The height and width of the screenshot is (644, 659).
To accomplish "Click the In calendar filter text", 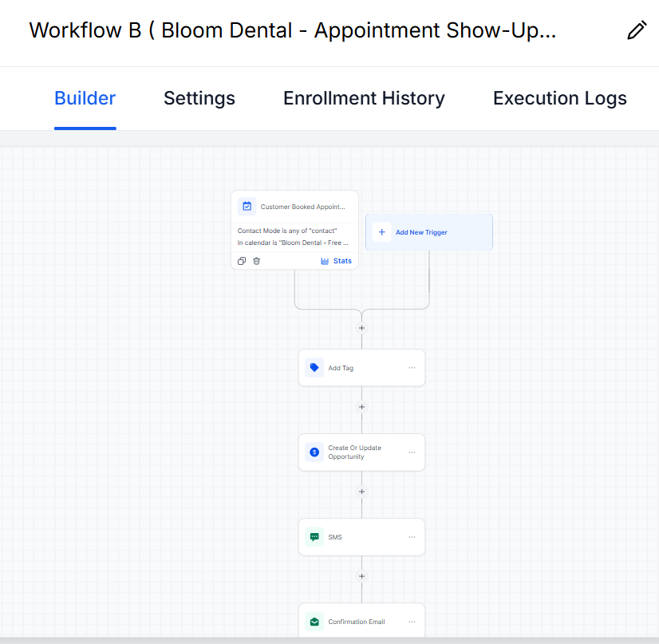I will click(293, 243).
